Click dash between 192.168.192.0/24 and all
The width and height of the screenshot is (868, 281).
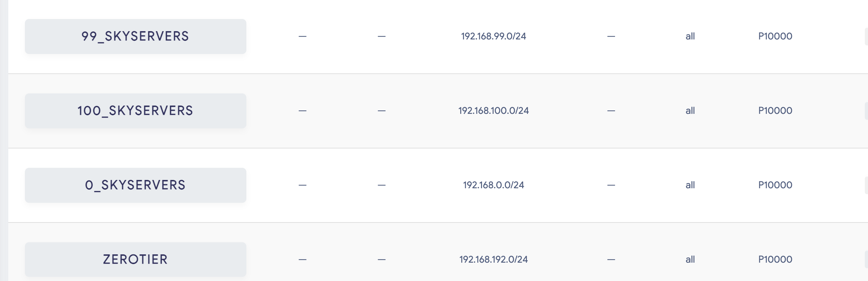(611, 260)
